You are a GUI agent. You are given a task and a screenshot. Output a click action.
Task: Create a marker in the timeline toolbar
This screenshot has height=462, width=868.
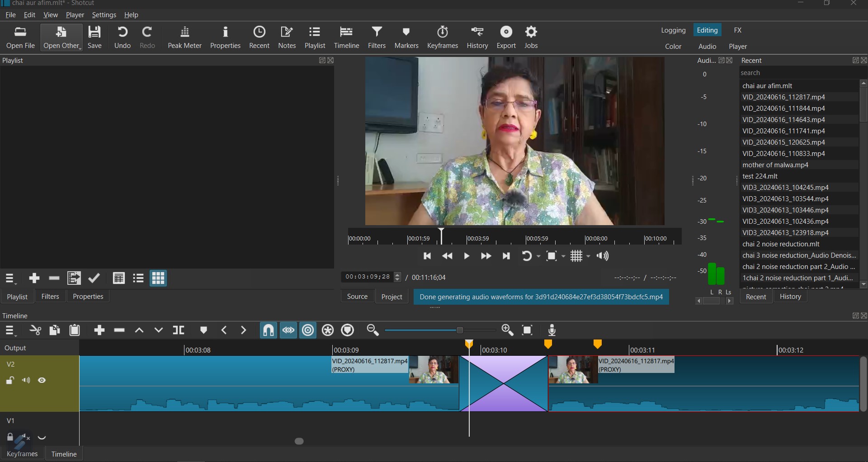click(x=203, y=330)
